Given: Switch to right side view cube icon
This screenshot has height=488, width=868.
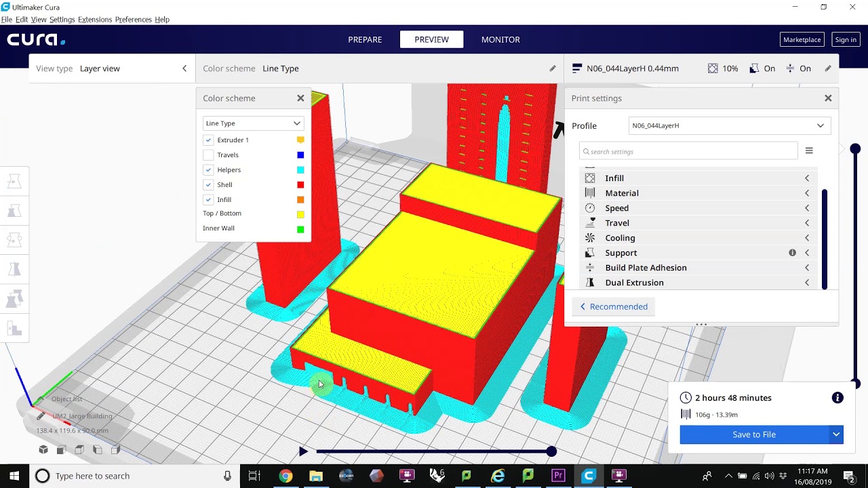Looking at the screenshot, I should (x=115, y=449).
